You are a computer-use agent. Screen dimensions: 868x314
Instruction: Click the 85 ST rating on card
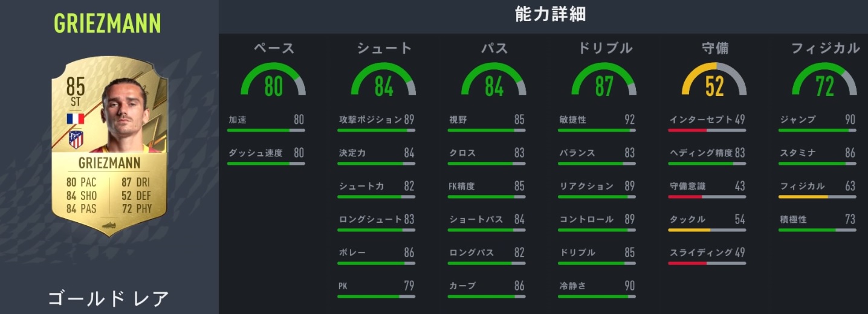click(75, 92)
